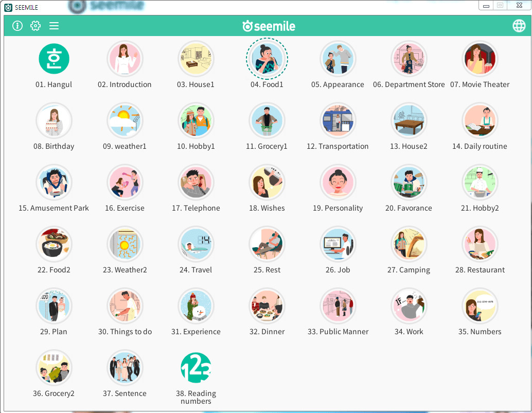The image size is (532, 413).
Task: Open the info icon in header
Action: click(x=17, y=26)
